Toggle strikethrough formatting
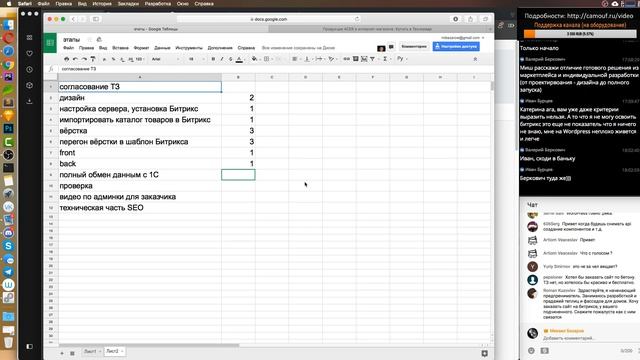The image size is (640, 360). point(230,59)
